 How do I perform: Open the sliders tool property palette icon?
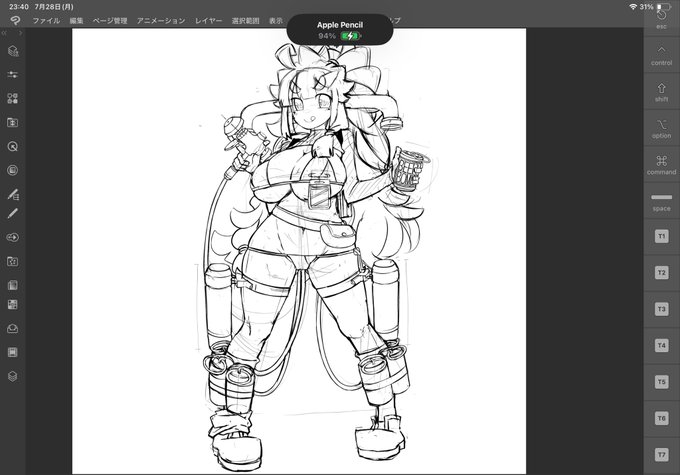[13, 75]
